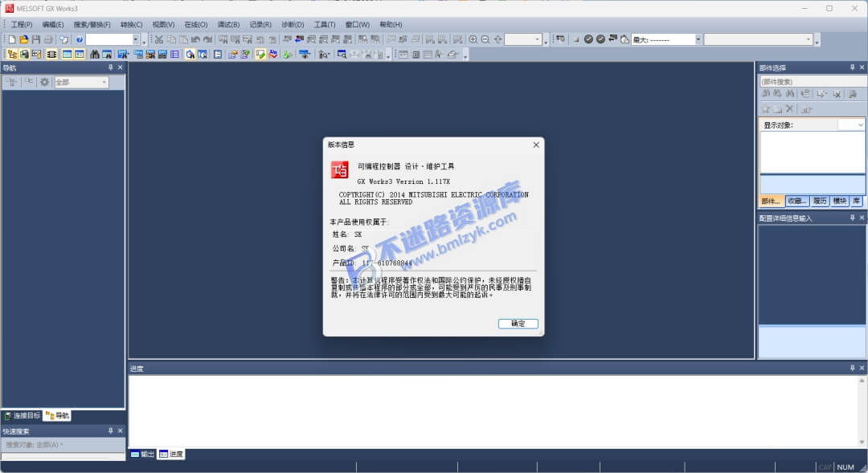The image size is (868, 473).
Task: Click the 部件搜索 search field
Action: pos(812,82)
